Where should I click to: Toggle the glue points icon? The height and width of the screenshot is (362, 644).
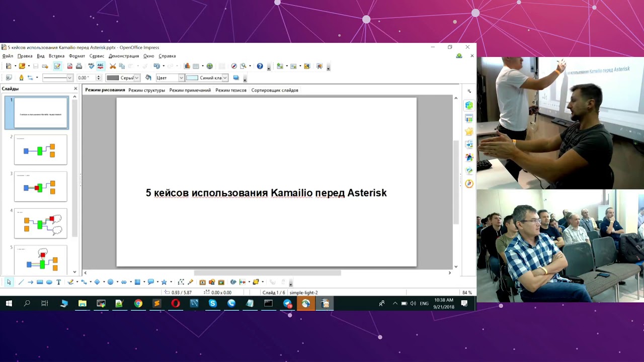pyautogui.click(x=190, y=282)
